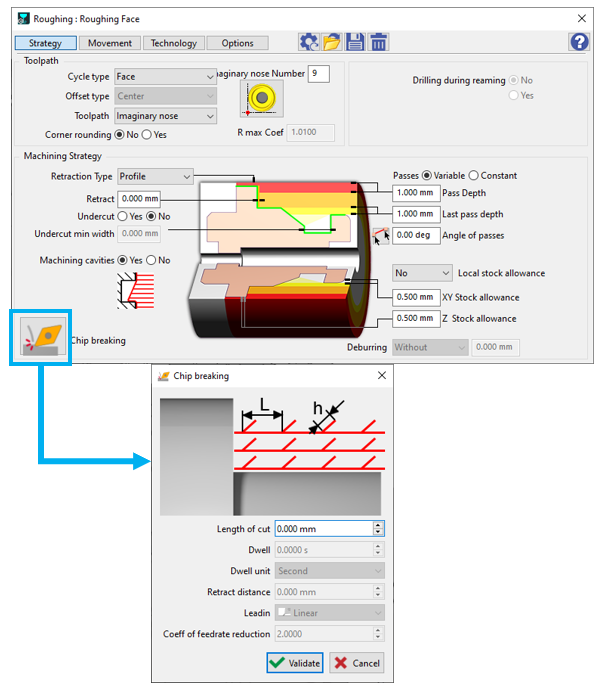Click the blue gear settings toolbar icon
This screenshot has width=599, height=686.
(x=309, y=42)
